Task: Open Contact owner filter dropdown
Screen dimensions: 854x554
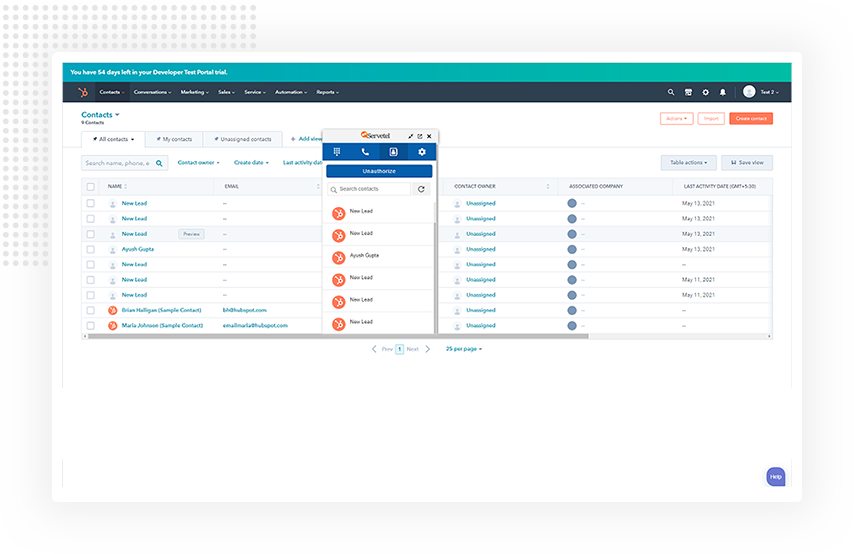Action: (198, 163)
